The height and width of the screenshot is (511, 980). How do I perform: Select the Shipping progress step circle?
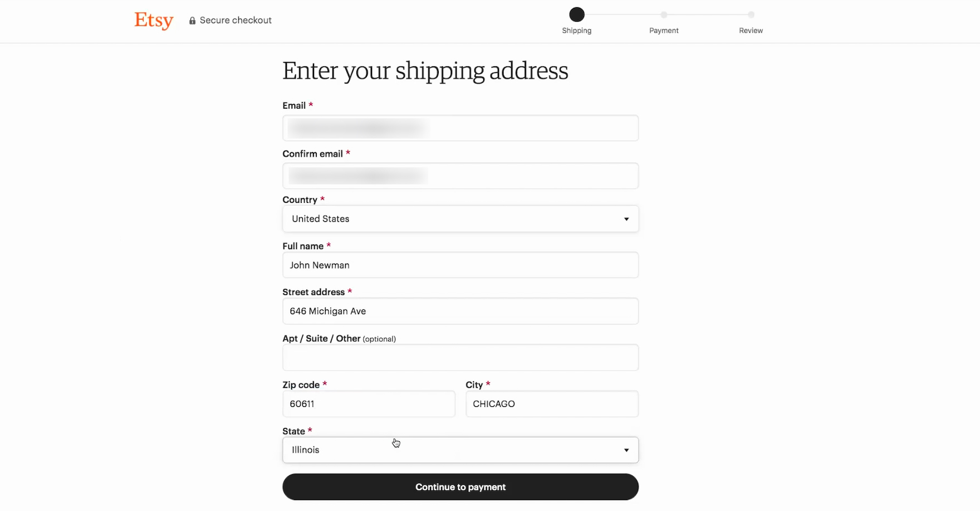point(577,14)
